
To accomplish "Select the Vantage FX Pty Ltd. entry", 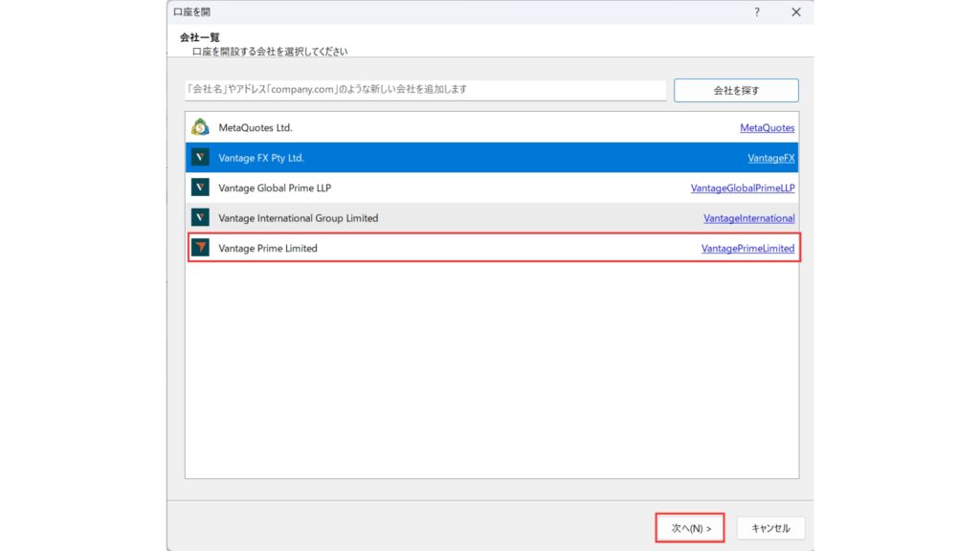I will (x=261, y=158).
